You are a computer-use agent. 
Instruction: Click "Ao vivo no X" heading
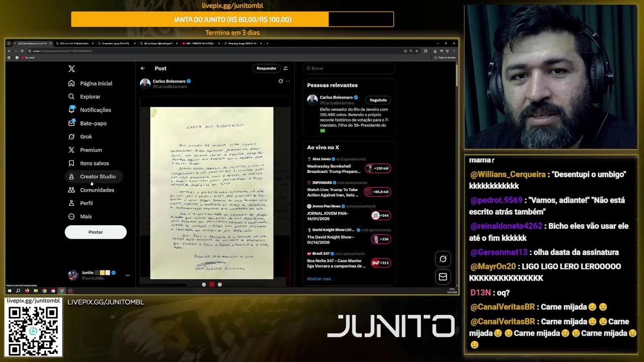(x=323, y=147)
